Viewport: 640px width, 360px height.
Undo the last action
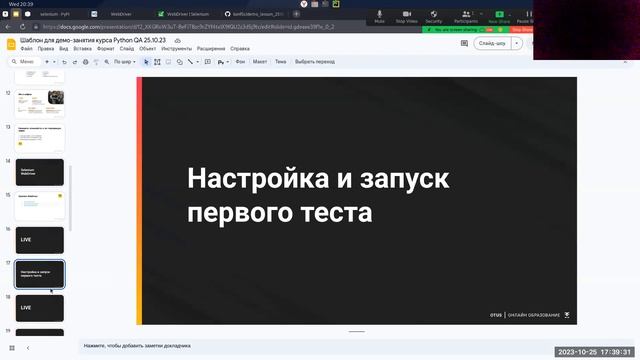click(64, 62)
